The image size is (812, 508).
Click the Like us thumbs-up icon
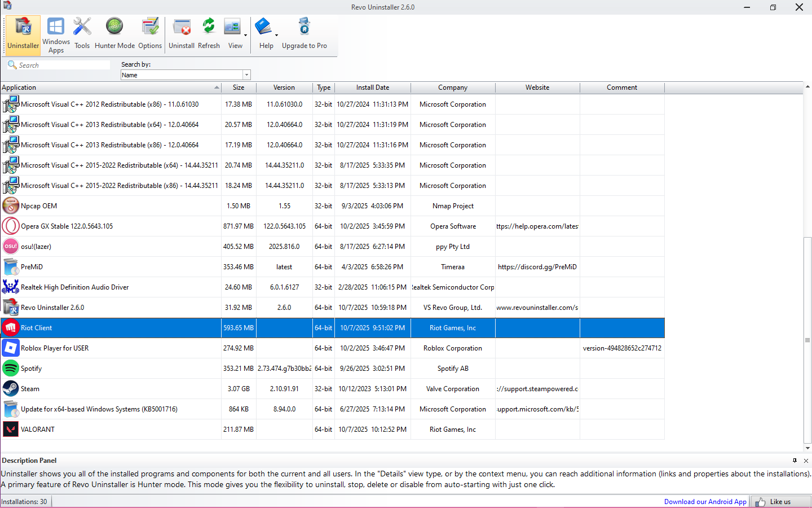pyautogui.click(x=761, y=502)
